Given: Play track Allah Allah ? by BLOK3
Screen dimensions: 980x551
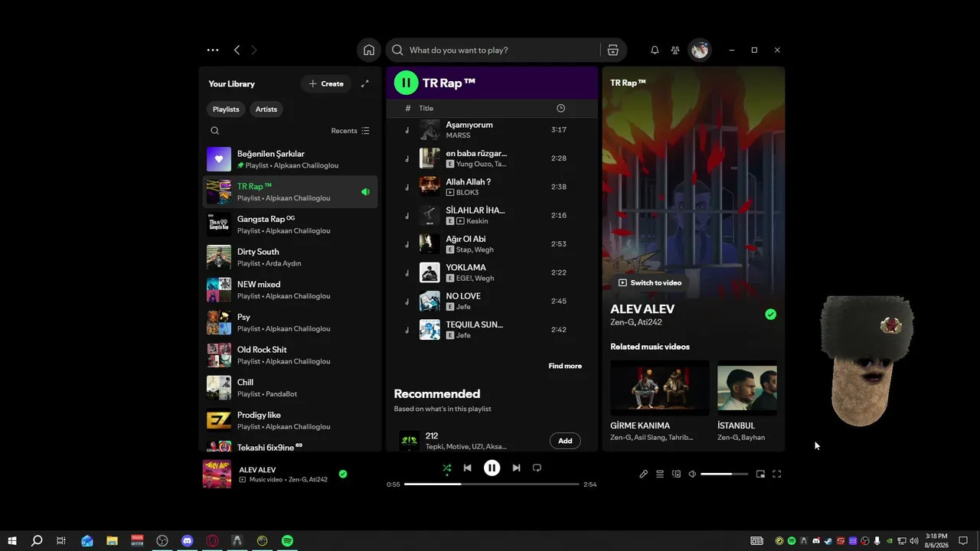Looking at the screenshot, I should pyautogui.click(x=492, y=187).
